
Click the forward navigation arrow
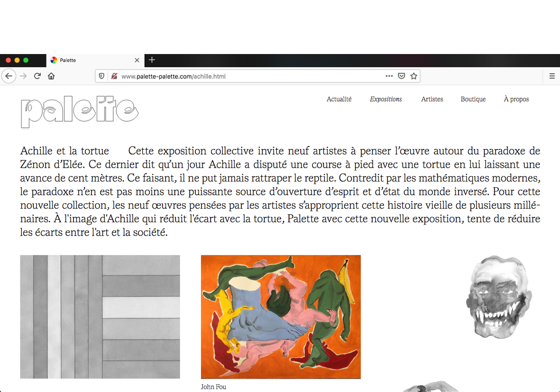(x=23, y=76)
